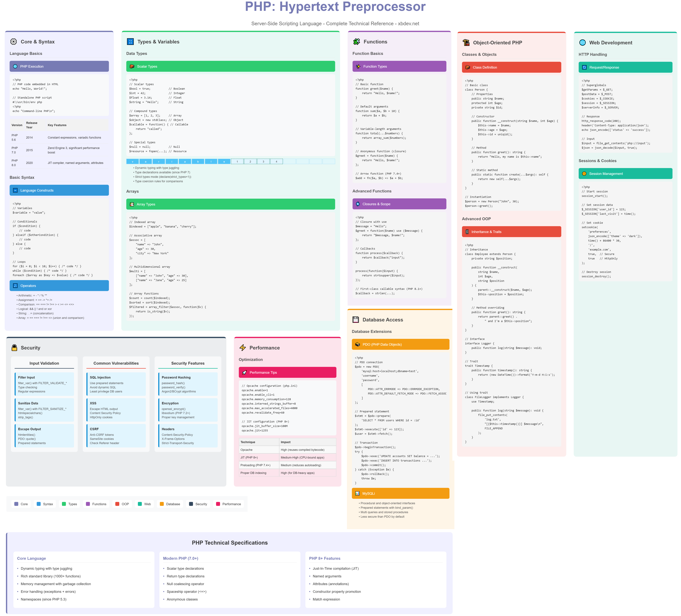This screenshot has width=681, height=616.
Task: Click the padlock icon beside Security
Action: 14,348
